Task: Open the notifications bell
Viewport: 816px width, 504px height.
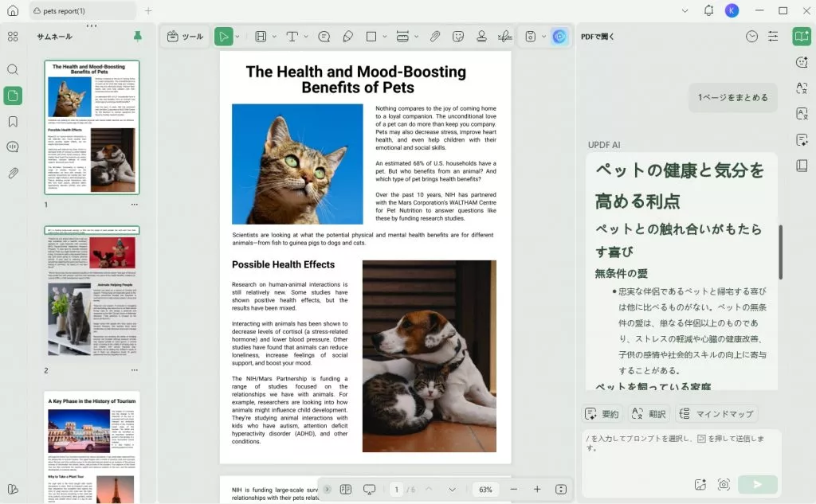Action: [x=708, y=10]
